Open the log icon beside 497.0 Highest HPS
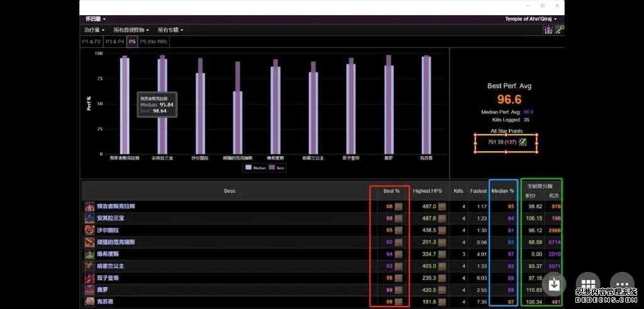The width and height of the screenshot is (644, 309). (x=443, y=206)
